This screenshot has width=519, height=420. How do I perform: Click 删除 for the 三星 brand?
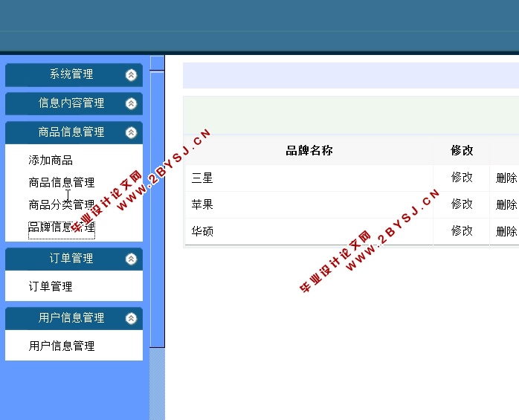506,178
